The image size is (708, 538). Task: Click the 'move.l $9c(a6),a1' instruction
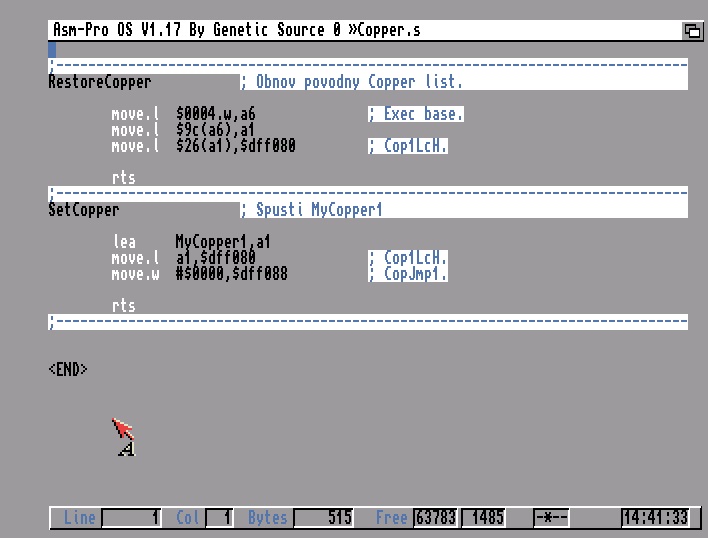183,130
